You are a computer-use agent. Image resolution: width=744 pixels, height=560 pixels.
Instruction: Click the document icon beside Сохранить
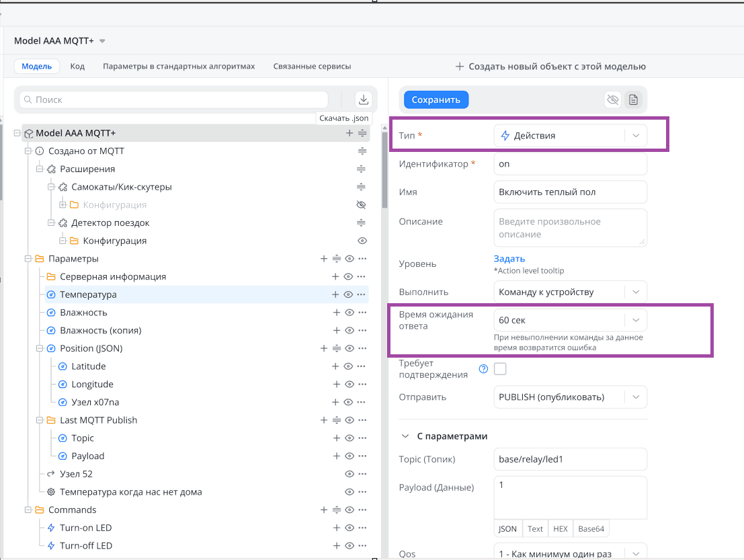[633, 99]
